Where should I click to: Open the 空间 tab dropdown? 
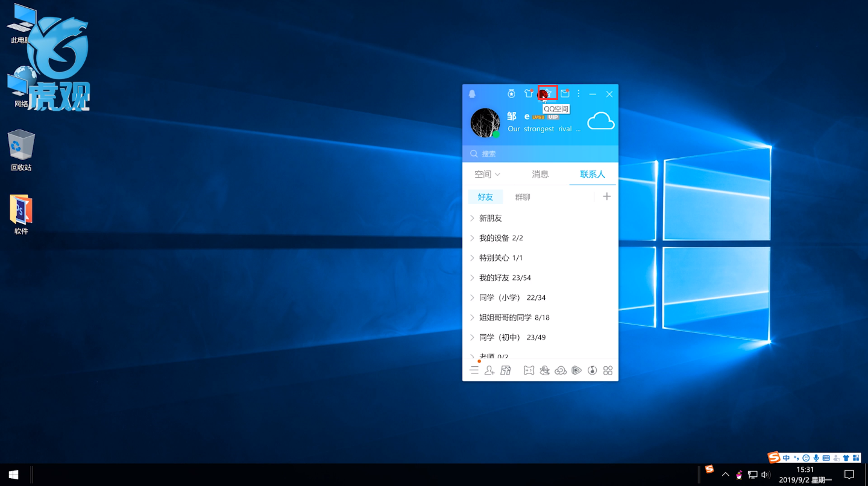click(487, 174)
